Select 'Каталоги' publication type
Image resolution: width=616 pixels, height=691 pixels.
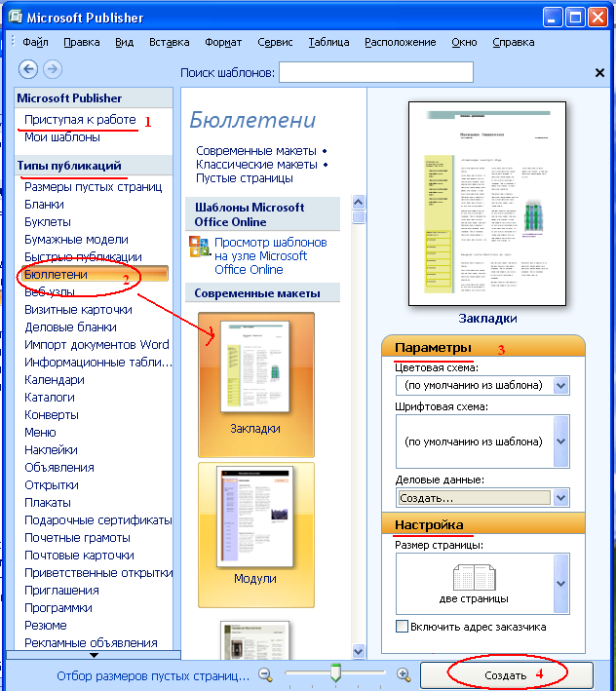point(50,398)
